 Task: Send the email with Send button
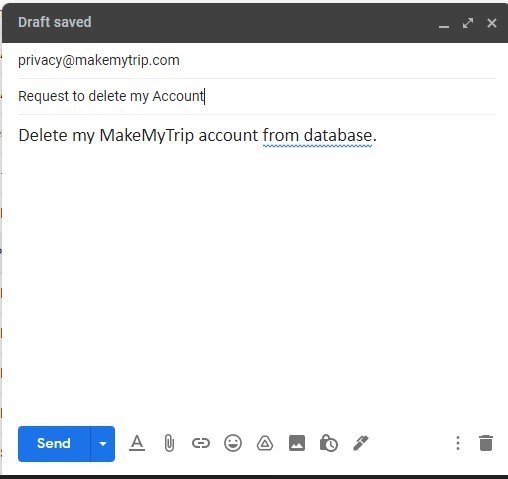click(x=54, y=444)
